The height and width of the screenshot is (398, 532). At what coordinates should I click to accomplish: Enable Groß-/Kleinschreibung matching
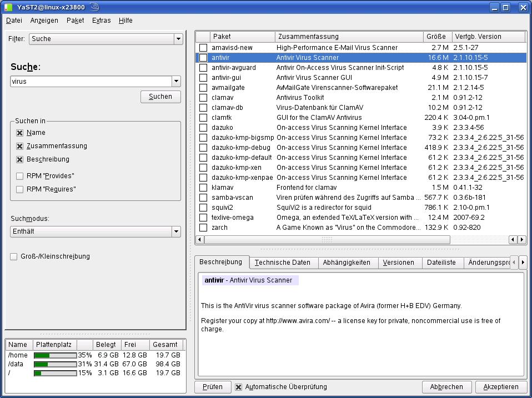(13, 256)
